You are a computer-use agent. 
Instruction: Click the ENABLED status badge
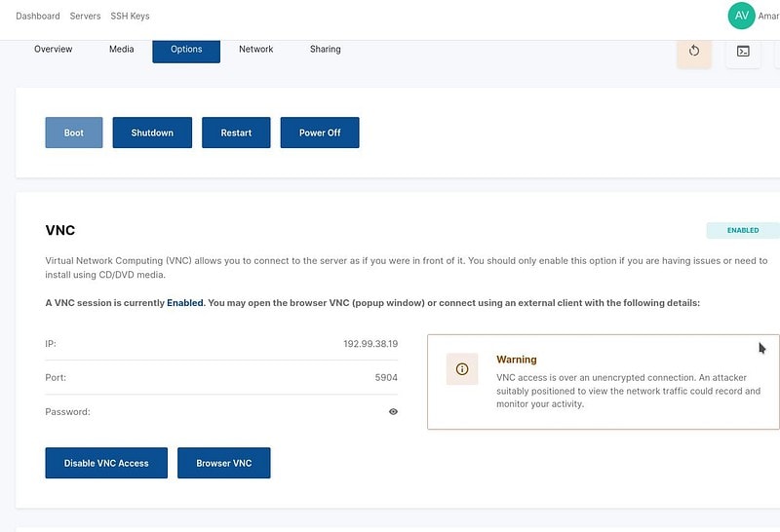click(743, 230)
